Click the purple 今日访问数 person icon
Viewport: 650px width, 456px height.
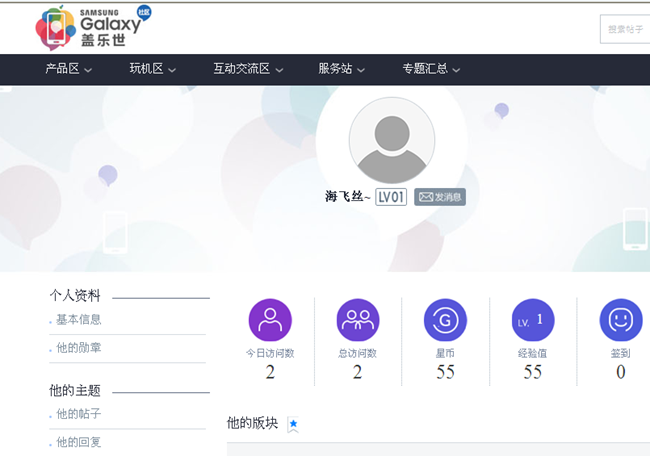[x=270, y=320]
